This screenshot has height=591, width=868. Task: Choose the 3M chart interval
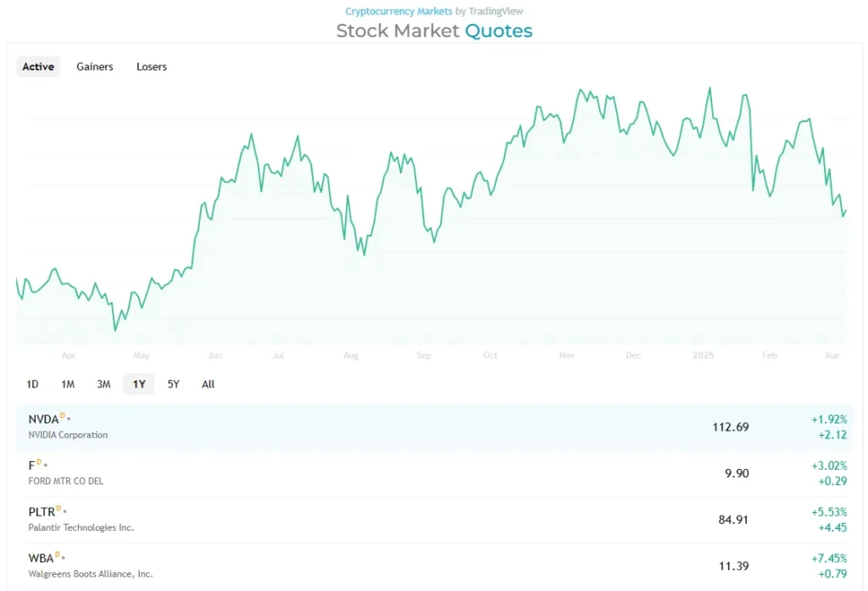(x=103, y=384)
